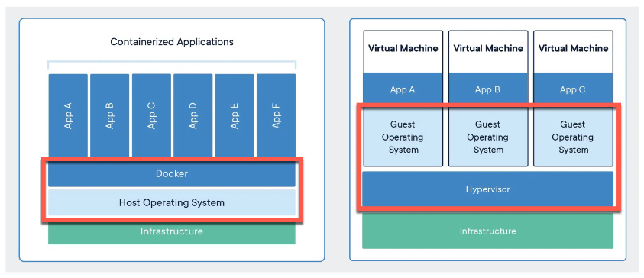644x278 pixels.
Task: Click the Containerized Applications heading
Action: coord(172,42)
